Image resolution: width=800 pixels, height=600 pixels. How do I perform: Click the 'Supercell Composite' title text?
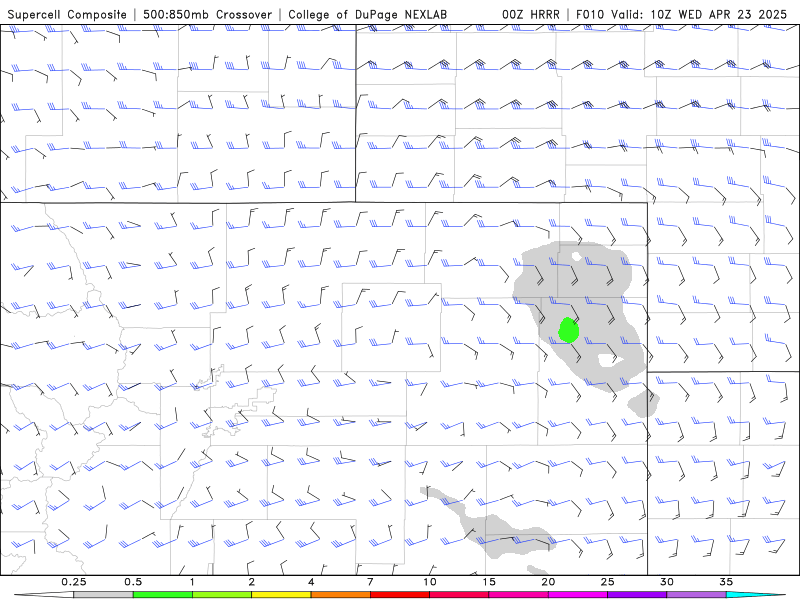coord(67,15)
